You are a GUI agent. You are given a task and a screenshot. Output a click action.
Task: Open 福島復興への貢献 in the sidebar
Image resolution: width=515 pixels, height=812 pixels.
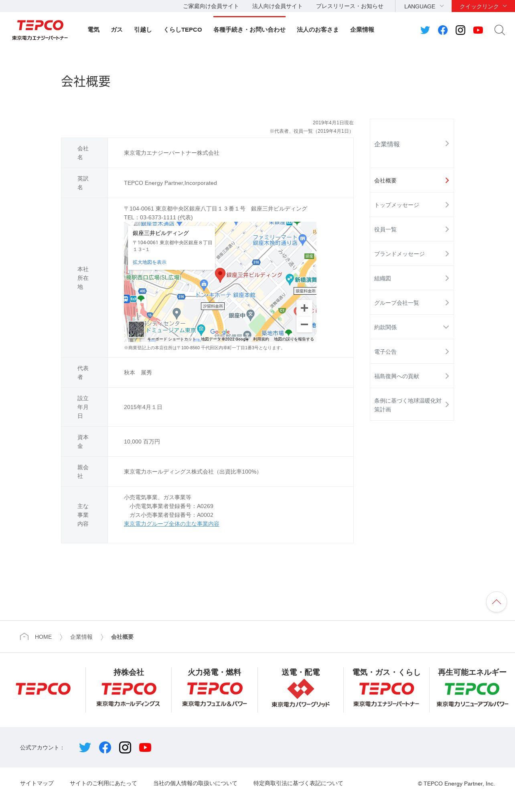coord(412,376)
